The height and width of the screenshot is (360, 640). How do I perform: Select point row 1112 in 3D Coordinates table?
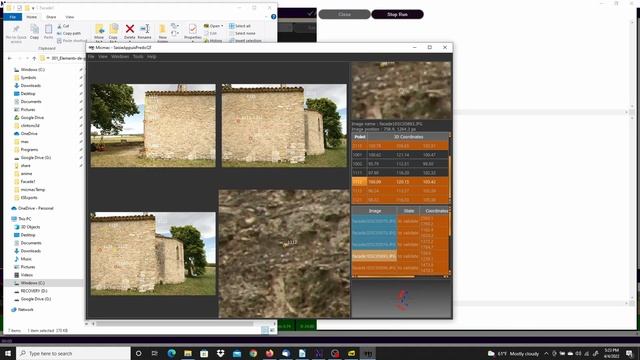coord(400,182)
